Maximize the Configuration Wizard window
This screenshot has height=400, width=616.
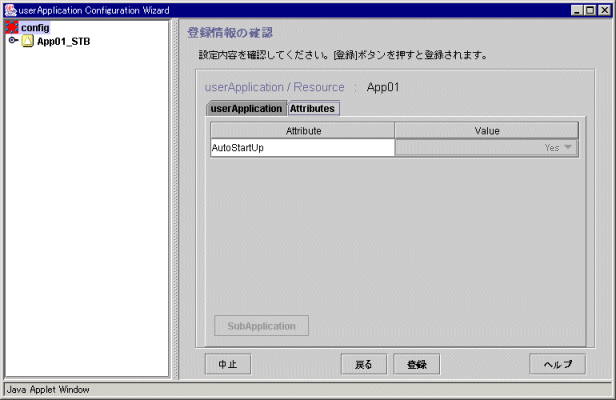point(590,10)
